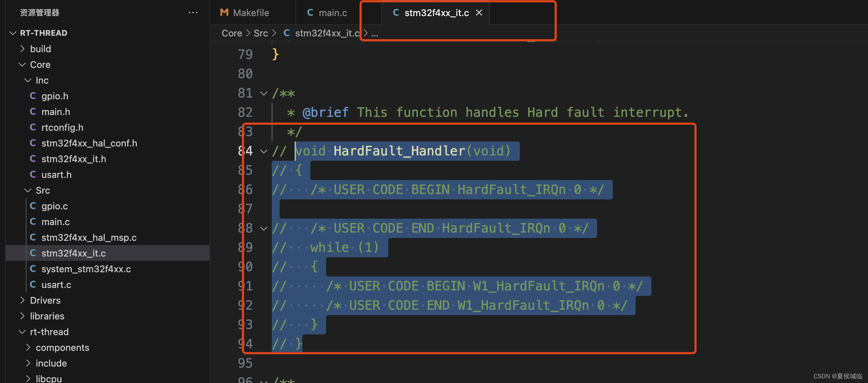Open main.c in the Src folder

[x=108, y=222]
